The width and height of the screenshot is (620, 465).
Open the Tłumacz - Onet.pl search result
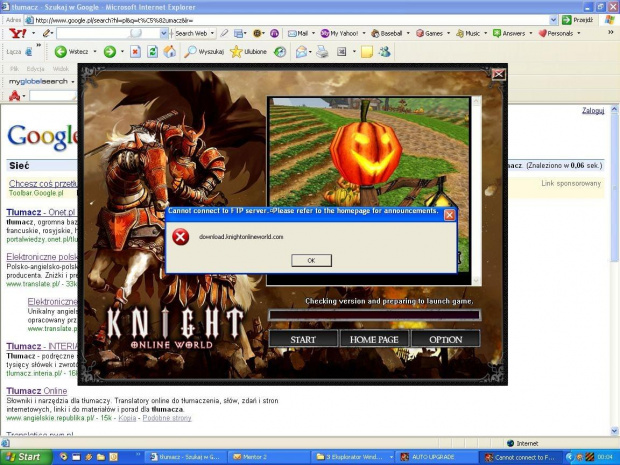click(x=41, y=212)
